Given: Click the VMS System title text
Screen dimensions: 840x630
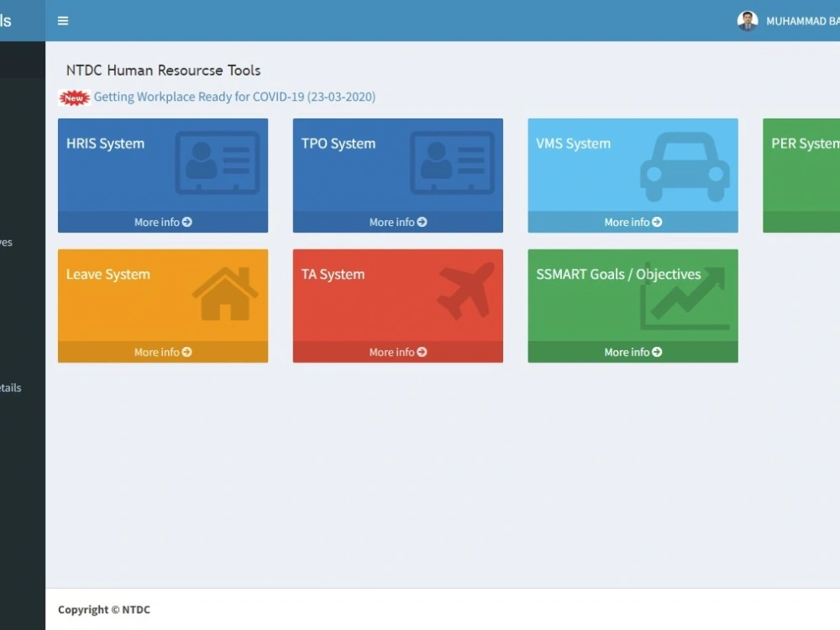Looking at the screenshot, I should 573,144.
